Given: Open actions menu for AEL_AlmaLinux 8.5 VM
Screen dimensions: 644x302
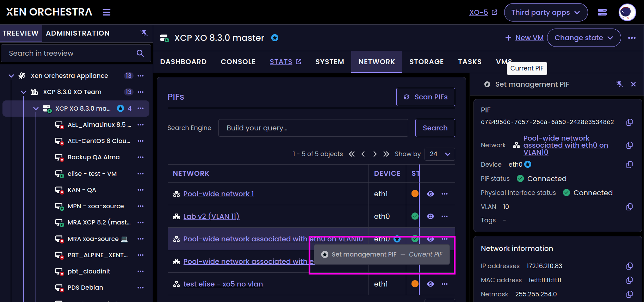Looking at the screenshot, I should (141, 125).
